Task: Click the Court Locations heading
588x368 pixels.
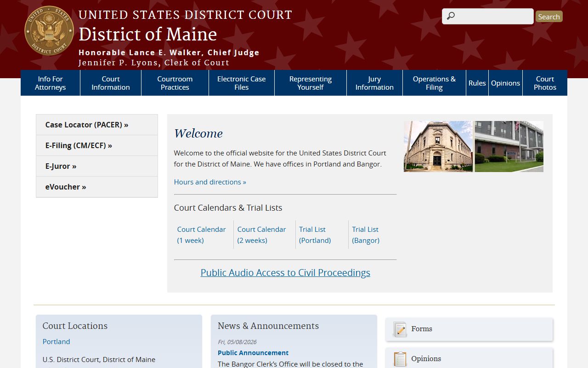Action: tap(75, 326)
